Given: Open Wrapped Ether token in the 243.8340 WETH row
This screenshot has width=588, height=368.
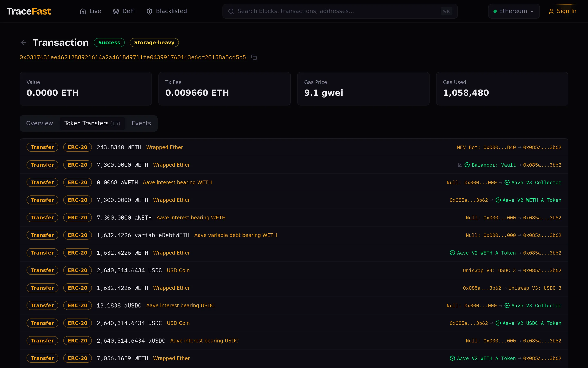Looking at the screenshot, I should 165,147.
